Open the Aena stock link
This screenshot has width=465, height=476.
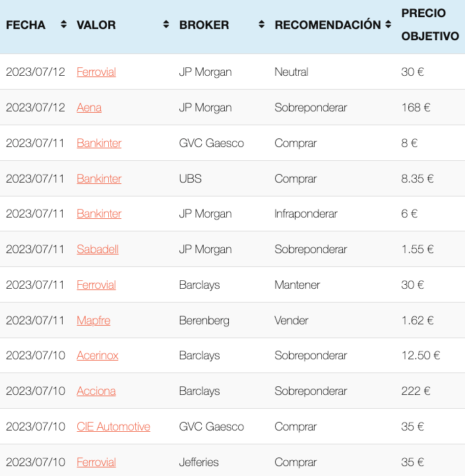pyautogui.click(x=88, y=107)
